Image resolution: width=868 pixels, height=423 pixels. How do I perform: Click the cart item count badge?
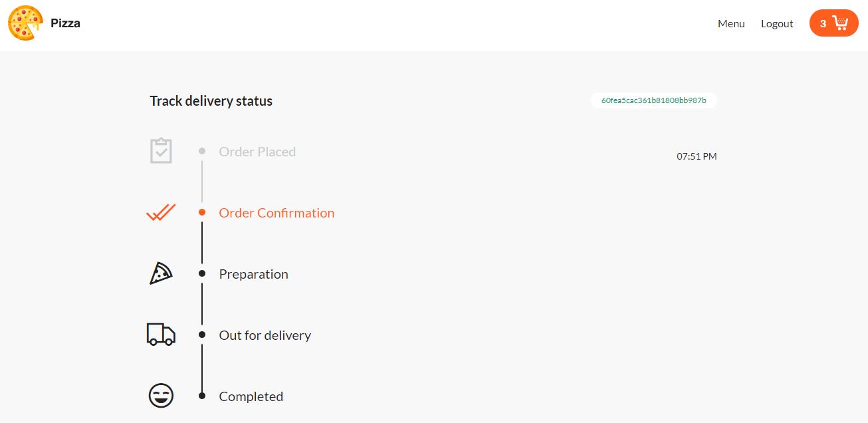823,22
